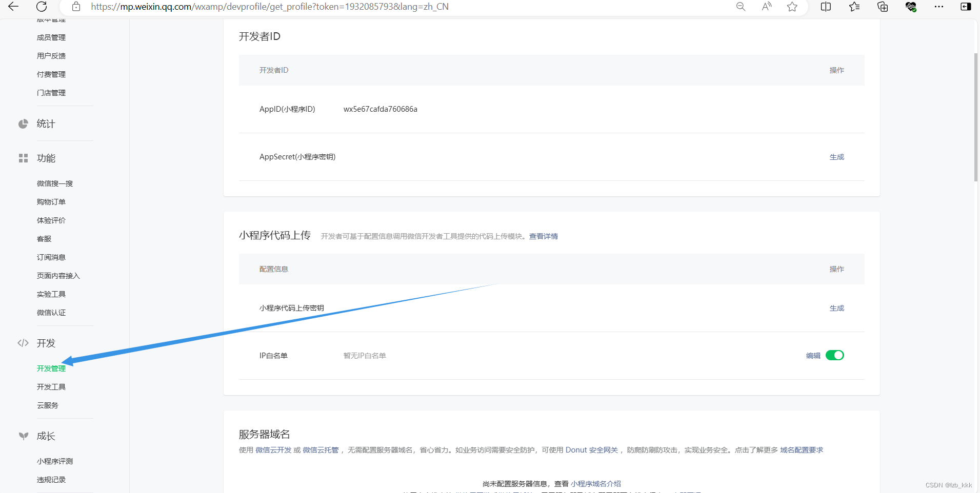Image resolution: width=980 pixels, height=493 pixels.
Task: Click 编辑 next to IP白名单
Action: (813, 356)
